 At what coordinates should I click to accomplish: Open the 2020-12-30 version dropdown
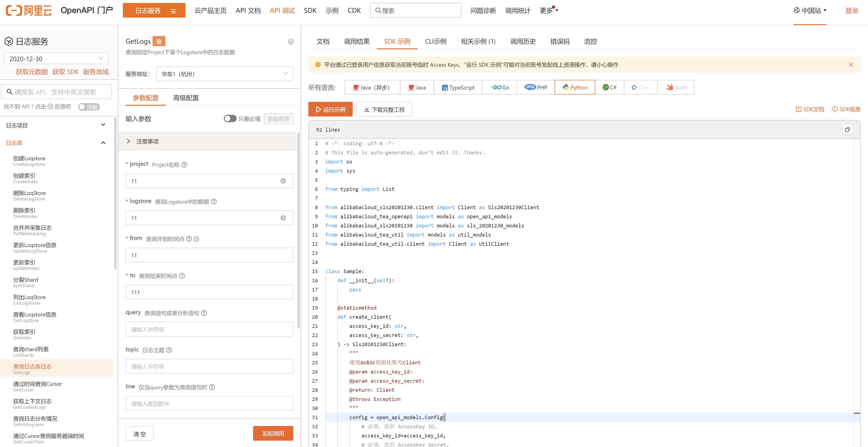click(x=56, y=59)
